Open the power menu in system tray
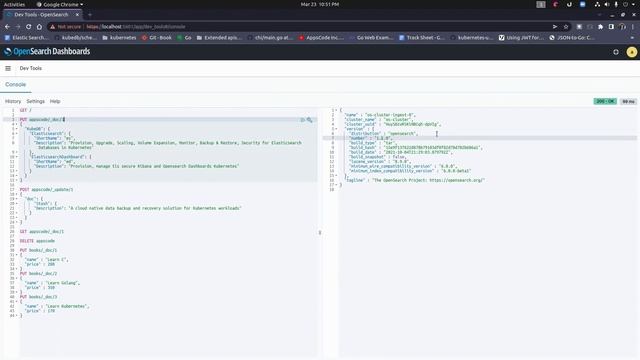The height and width of the screenshot is (360, 640). pyautogui.click(x=625, y=4)
